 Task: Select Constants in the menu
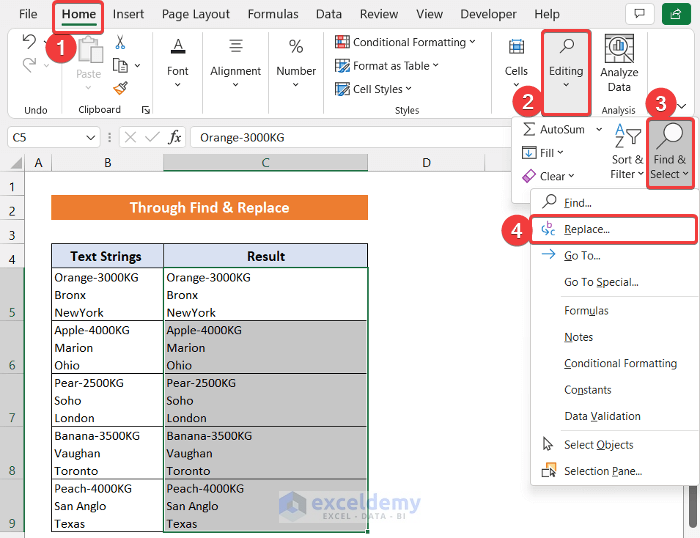click(x=614, y=390)
